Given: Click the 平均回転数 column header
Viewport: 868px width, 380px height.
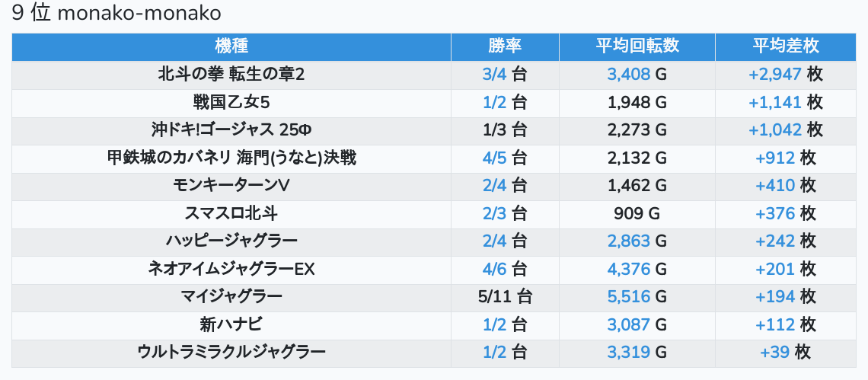Looking at the screenshot, I should tap(637, 46).
